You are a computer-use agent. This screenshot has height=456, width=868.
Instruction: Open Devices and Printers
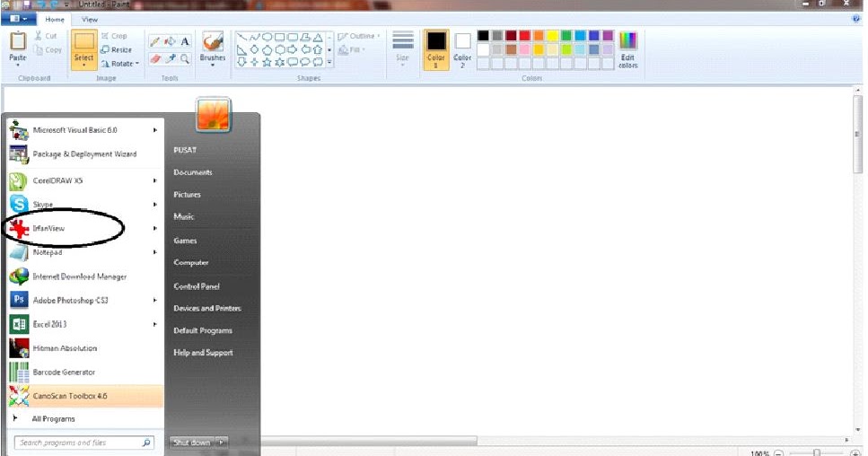207,308
